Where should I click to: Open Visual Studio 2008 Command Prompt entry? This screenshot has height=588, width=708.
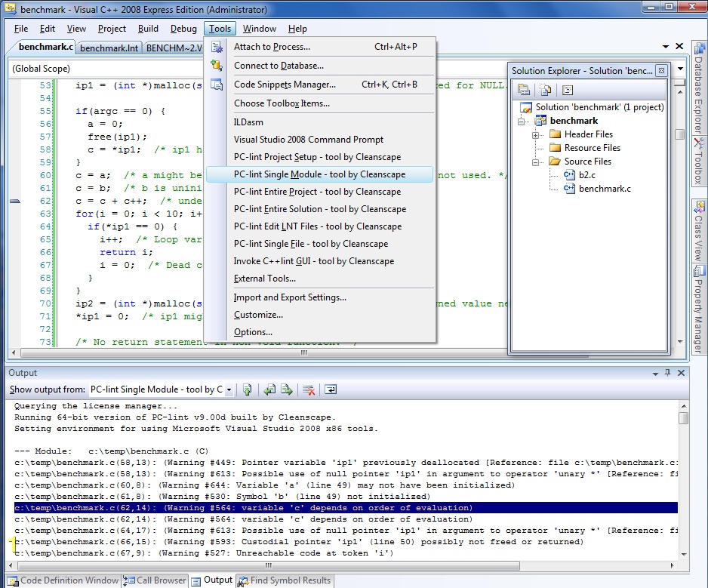click(x=320, y=140)
